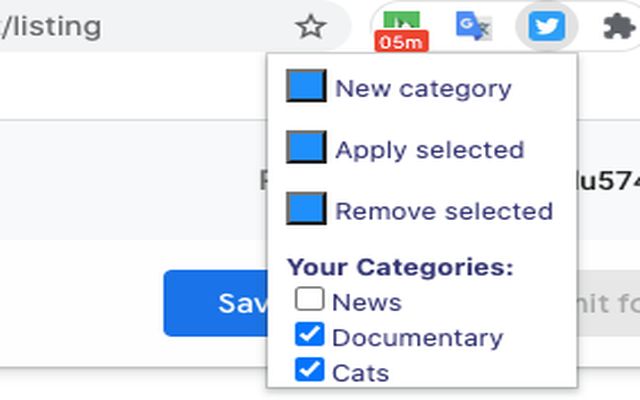
Task: Open the Extensions puzzle piece menu
Action: (x=618, y=27)
